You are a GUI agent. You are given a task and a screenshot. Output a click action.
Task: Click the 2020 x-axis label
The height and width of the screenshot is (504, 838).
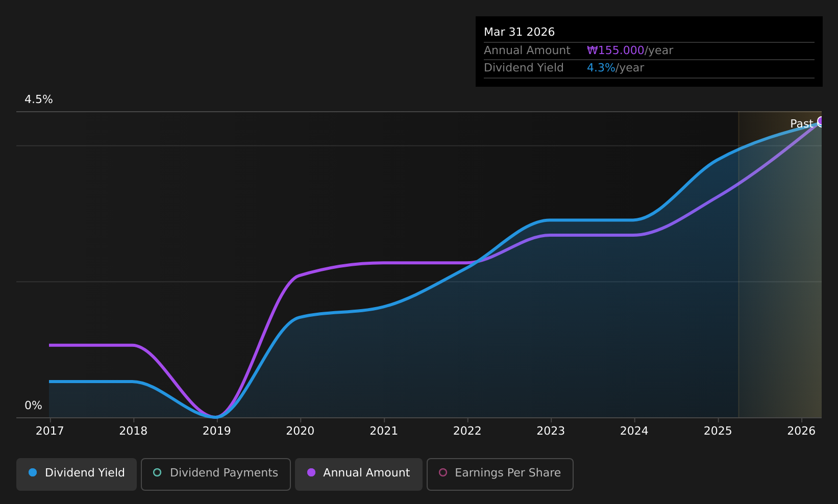click(300, 431)
